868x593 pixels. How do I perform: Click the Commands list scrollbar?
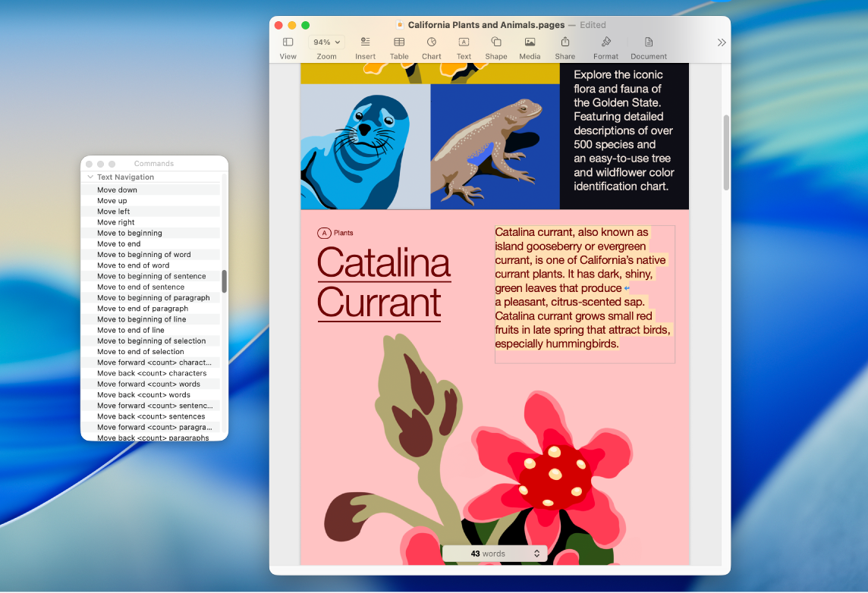pos(224,281)
